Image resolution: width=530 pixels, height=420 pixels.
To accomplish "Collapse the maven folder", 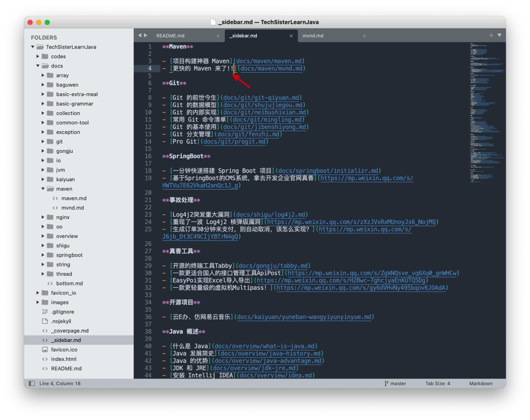I will 43,189.
